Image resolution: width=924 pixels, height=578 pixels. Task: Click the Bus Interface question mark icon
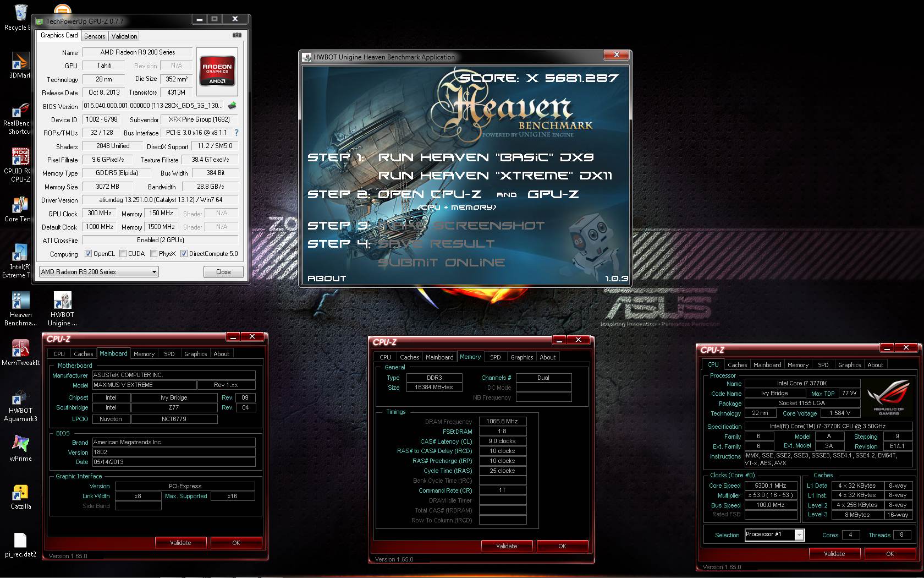[x=237, y=133]
